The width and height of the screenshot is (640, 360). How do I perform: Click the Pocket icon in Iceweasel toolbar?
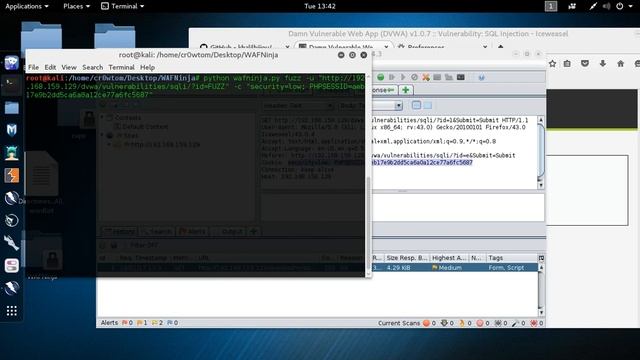click(x=585, y=64)
